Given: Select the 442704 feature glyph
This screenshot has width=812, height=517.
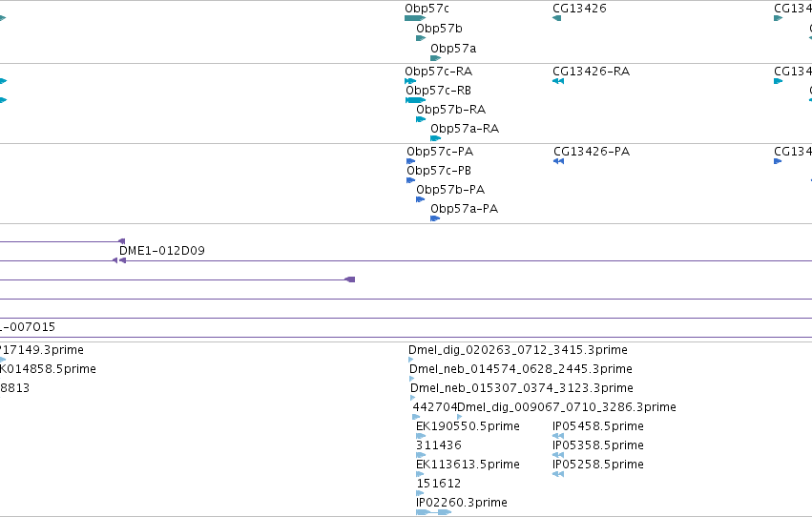Looking at the screenshot, I should (x=416, y=417).
